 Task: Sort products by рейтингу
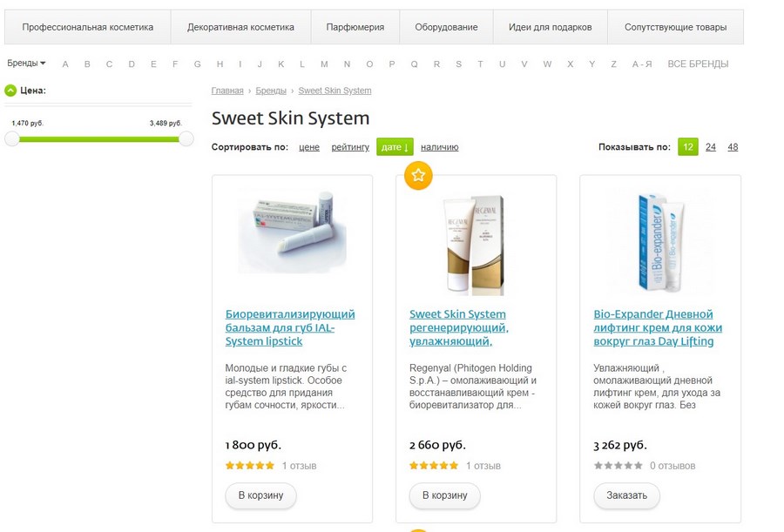point(350,147)
